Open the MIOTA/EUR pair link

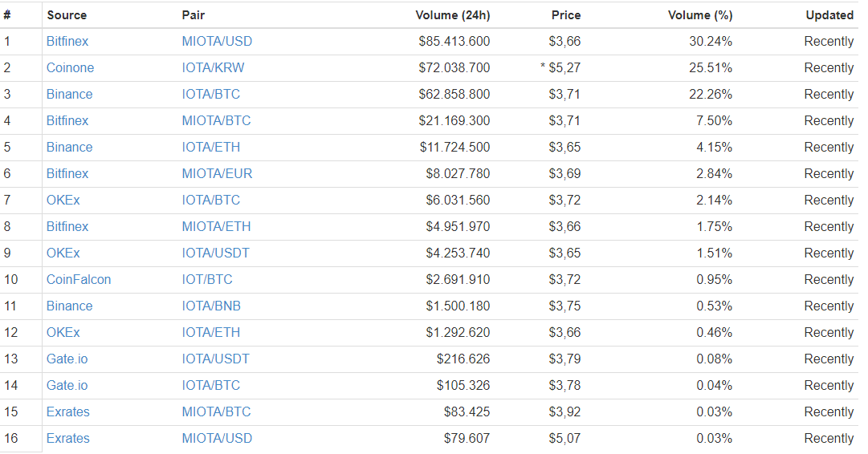(215, 174)
